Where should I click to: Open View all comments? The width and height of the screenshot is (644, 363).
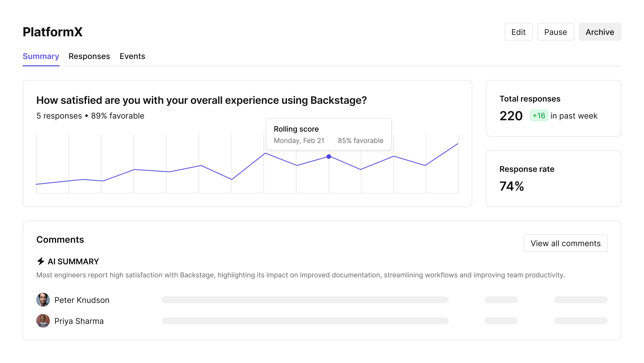click(x=566, y=243)
